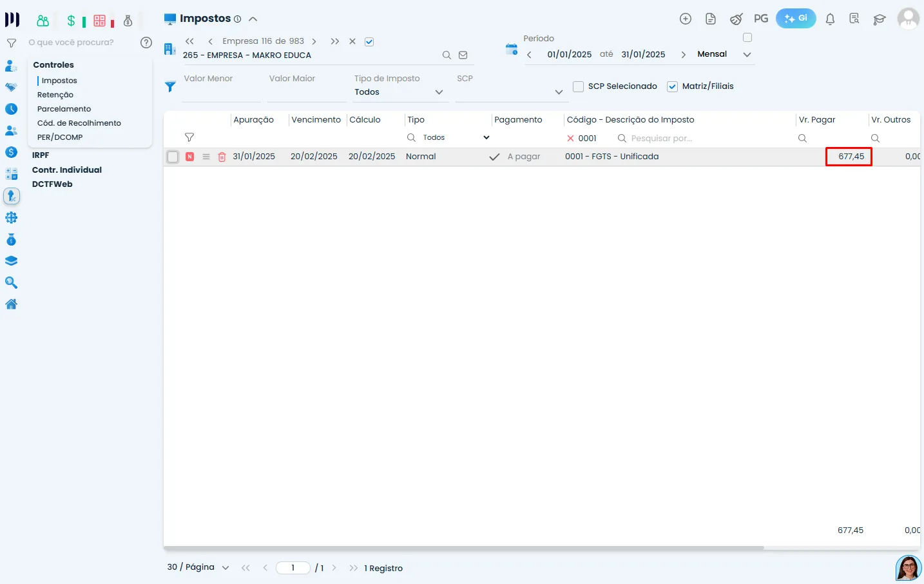924x584 pixels.
Task: Click the notification bell icon
Action: click(830, 19)
